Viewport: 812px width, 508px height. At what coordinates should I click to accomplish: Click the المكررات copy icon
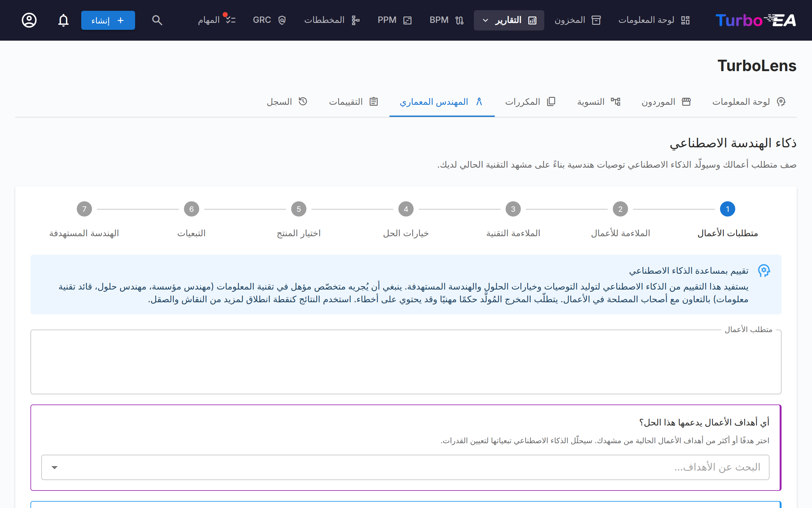[x=551, y=102]
